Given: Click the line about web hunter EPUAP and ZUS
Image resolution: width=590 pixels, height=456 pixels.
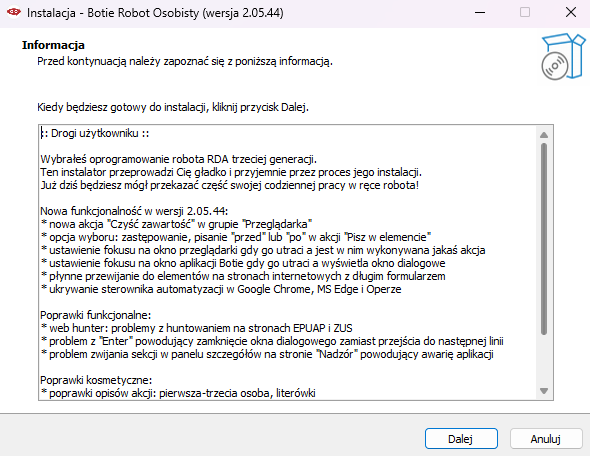Looking at the screenshot, I should (x=196, y=328).
